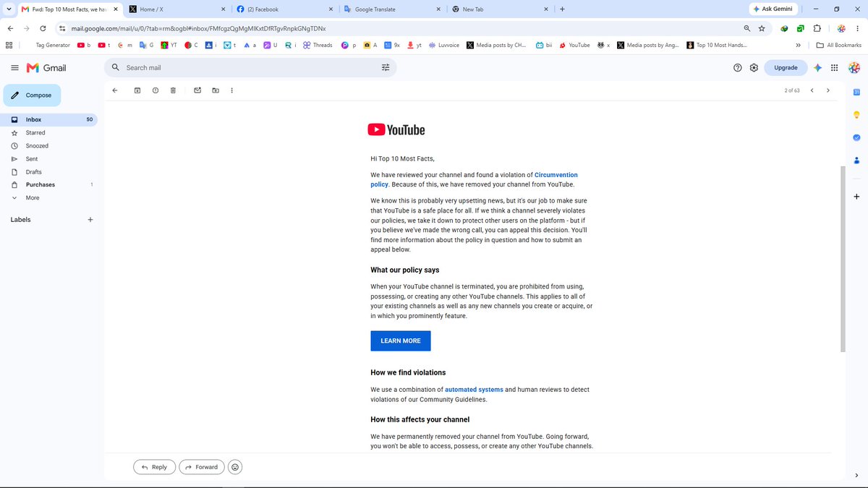The image size is (868, 488).
Task: Report this email as spam
Action: pyautogui.click(x=156, y=90)
